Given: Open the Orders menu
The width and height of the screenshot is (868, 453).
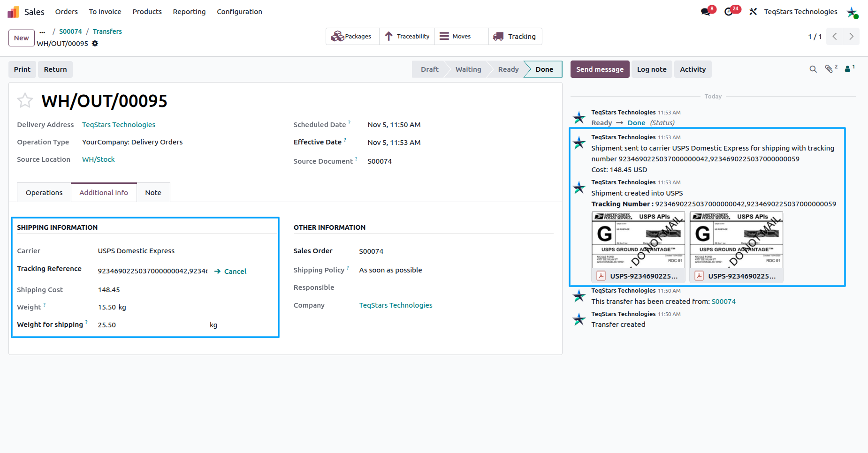Looking at the screenshot, I should coord(67,12).
